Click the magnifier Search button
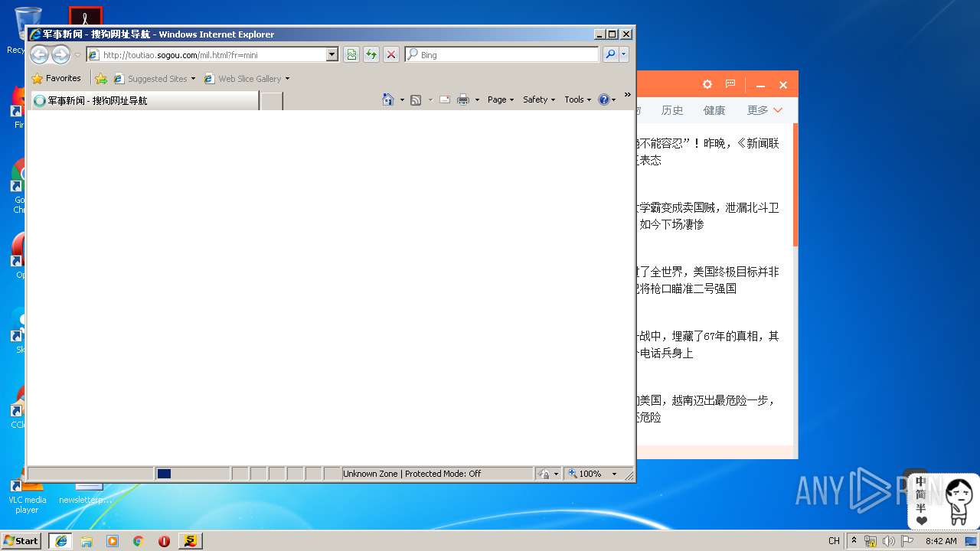Viewport: 980px width, 551px height. click(610, 54)
